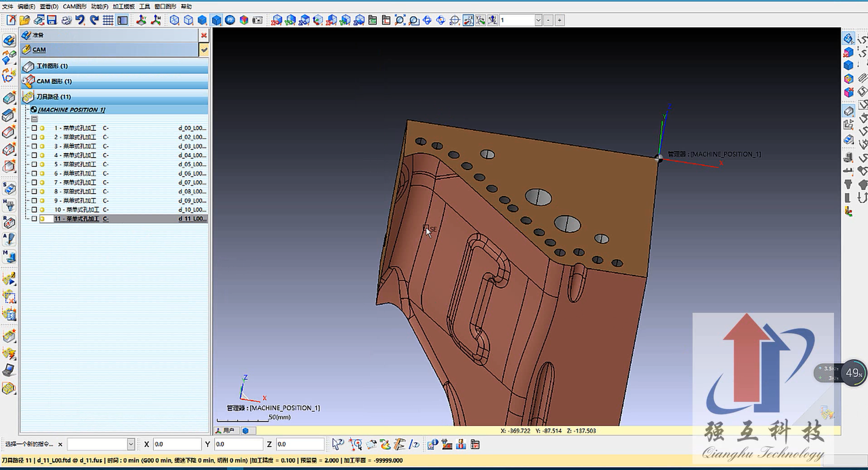
Task: Click the info monitor icon in bottom toolbar
Action: click(432, 444)
